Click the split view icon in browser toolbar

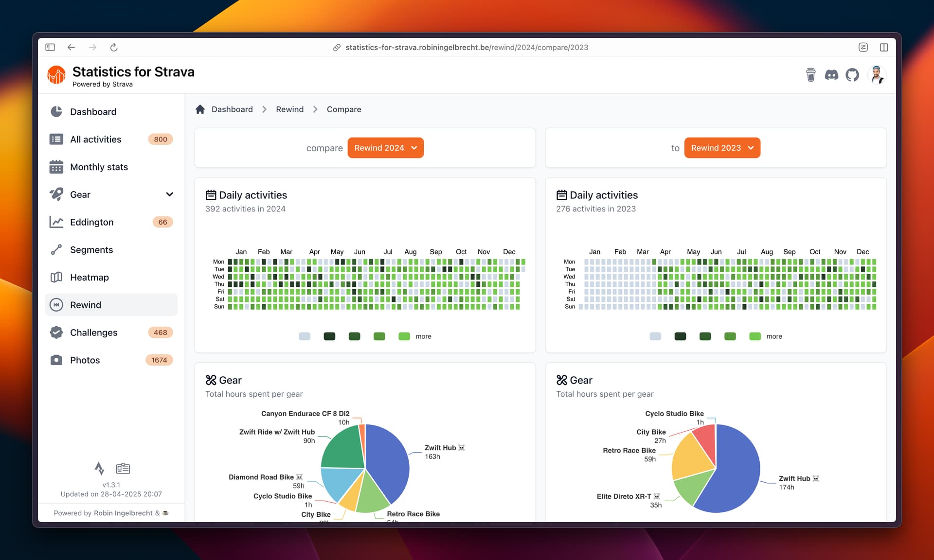pos(884,47)
